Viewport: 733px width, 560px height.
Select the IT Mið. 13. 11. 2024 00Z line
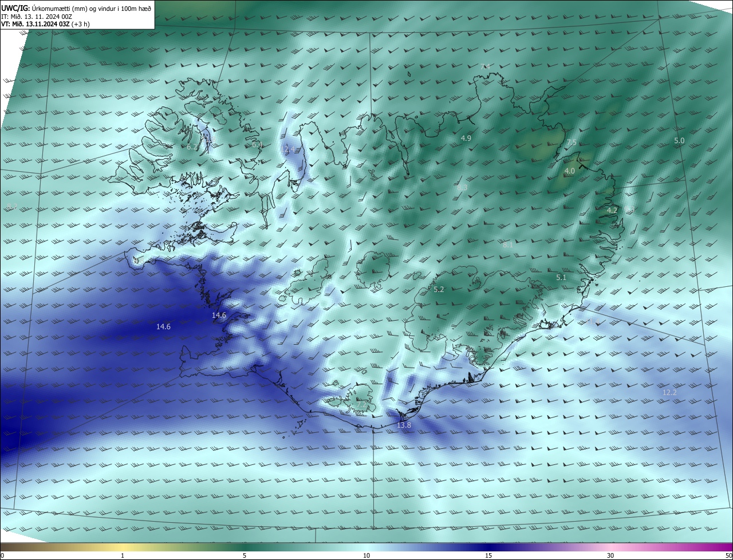coord(36,16)
